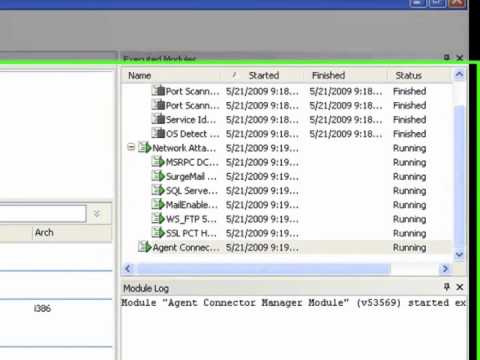Click the icon beside OS Detect module
This screenshot has height=360, width=480.
pos(158,133)
